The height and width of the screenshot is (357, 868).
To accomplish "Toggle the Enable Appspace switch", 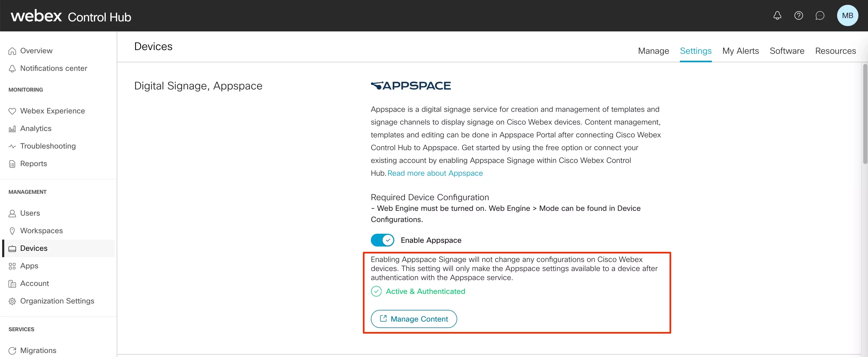I will click(382, 240).
